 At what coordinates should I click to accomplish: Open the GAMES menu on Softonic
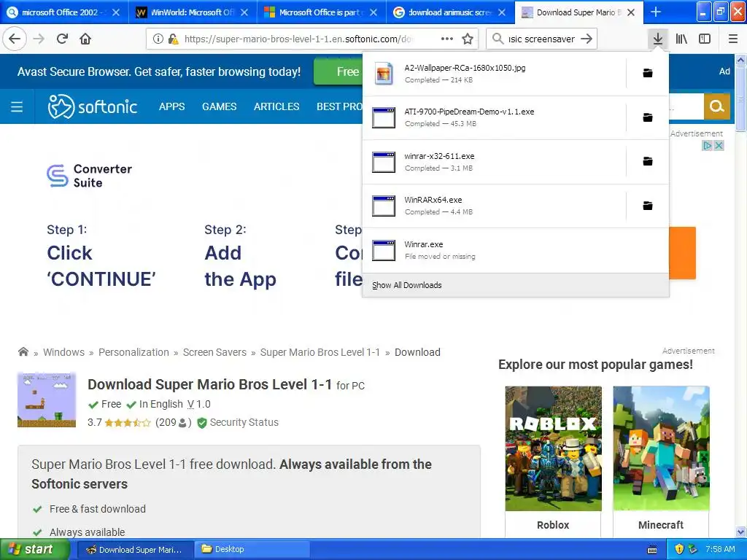[219, 106]
